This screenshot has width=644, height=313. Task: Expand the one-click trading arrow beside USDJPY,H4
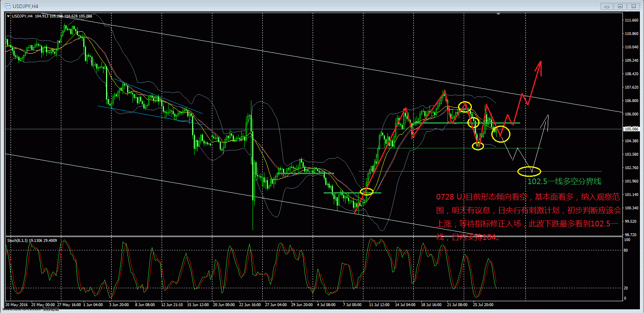(x=9, y=16)
